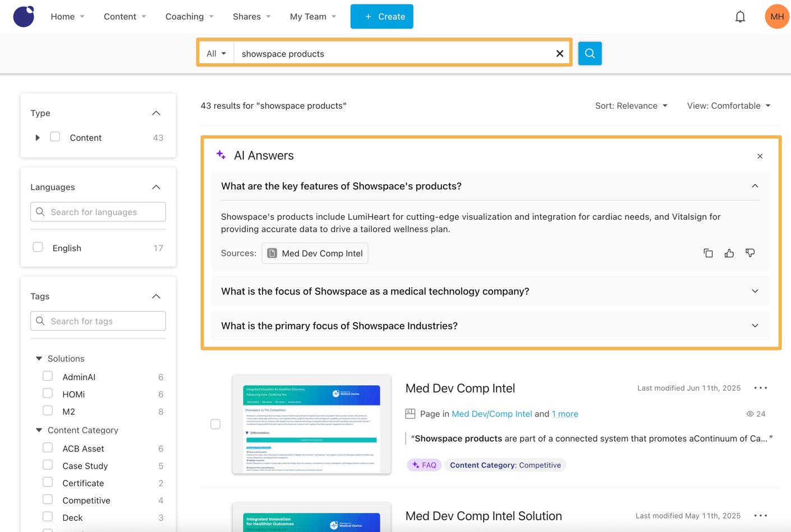Viewport: 791px width, 532px height.
Task: Enable the AdminAI tag checkbox
Action: tap(48, 377)
